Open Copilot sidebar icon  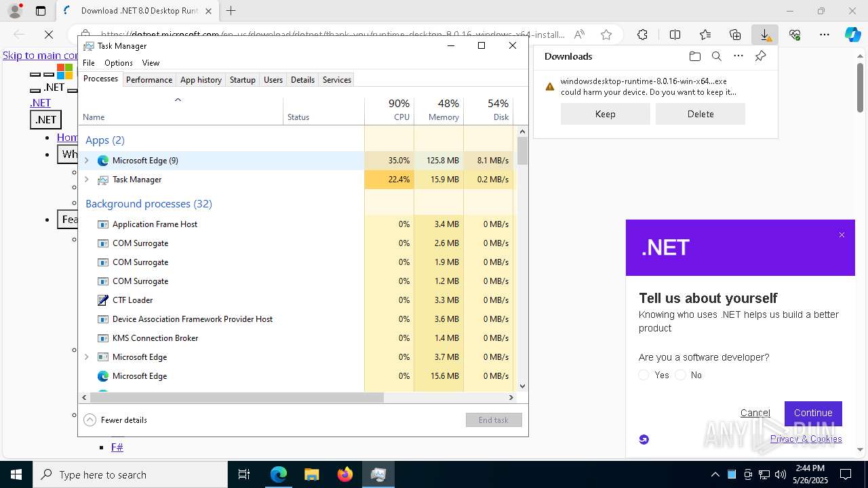point(852,35)
